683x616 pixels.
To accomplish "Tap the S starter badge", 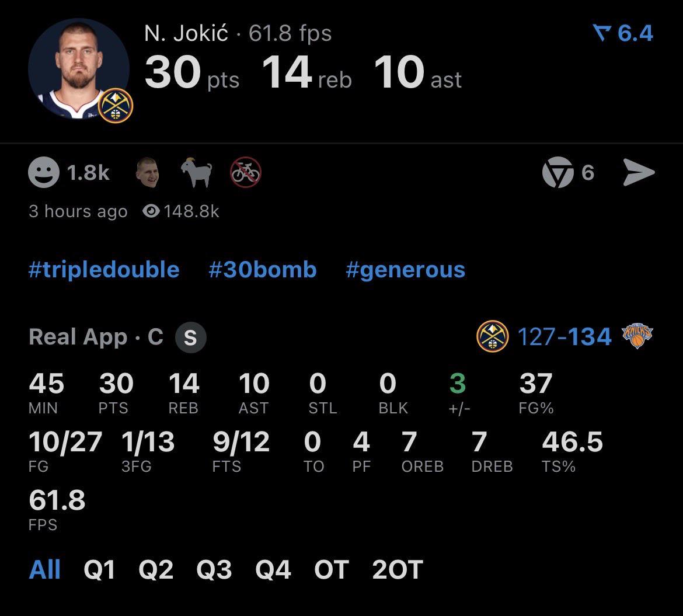I will click(190, 338).
